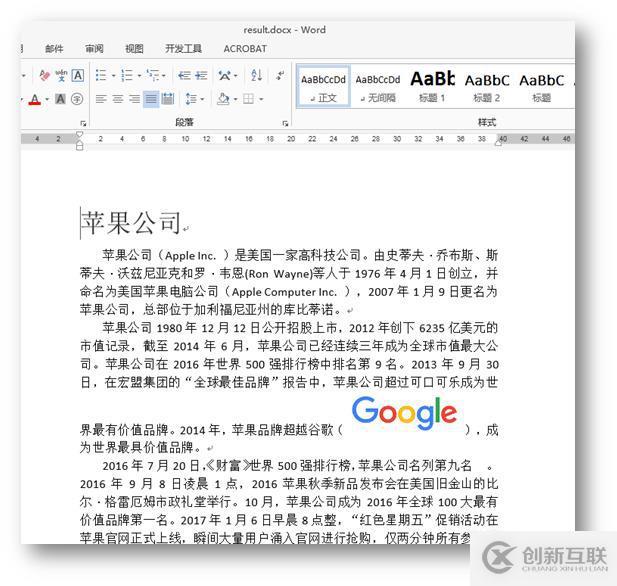Viewport: 617px width, 586px height.
Task: Expand the multilevel list dropdown
Action: coord(164,76)
